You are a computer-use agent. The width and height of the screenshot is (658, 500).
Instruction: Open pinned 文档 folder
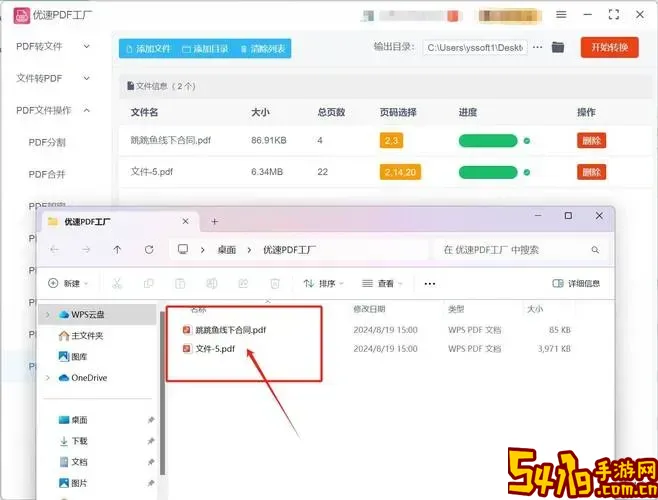point(73,462)
